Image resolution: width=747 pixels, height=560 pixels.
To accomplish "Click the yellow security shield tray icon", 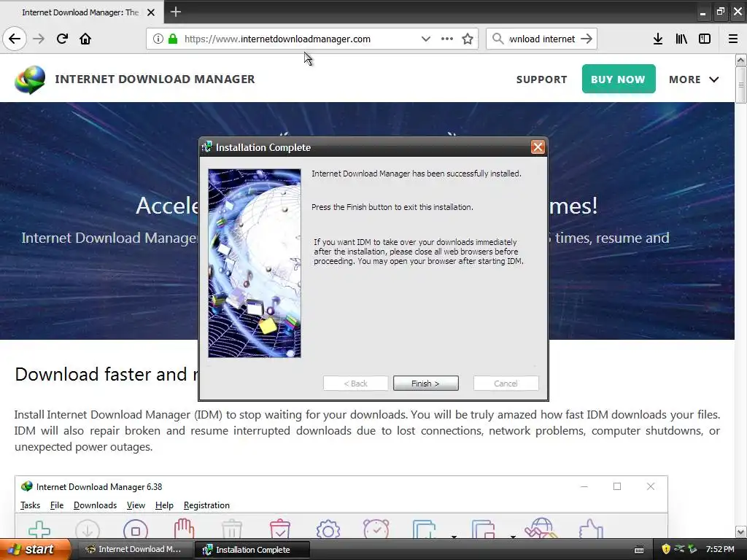I will coord(665,549).
